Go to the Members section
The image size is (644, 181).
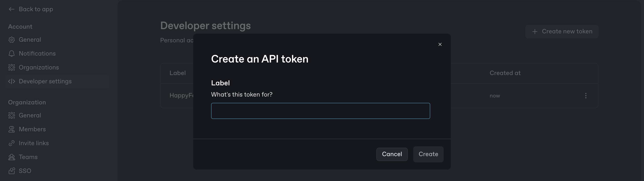[32, 129]
